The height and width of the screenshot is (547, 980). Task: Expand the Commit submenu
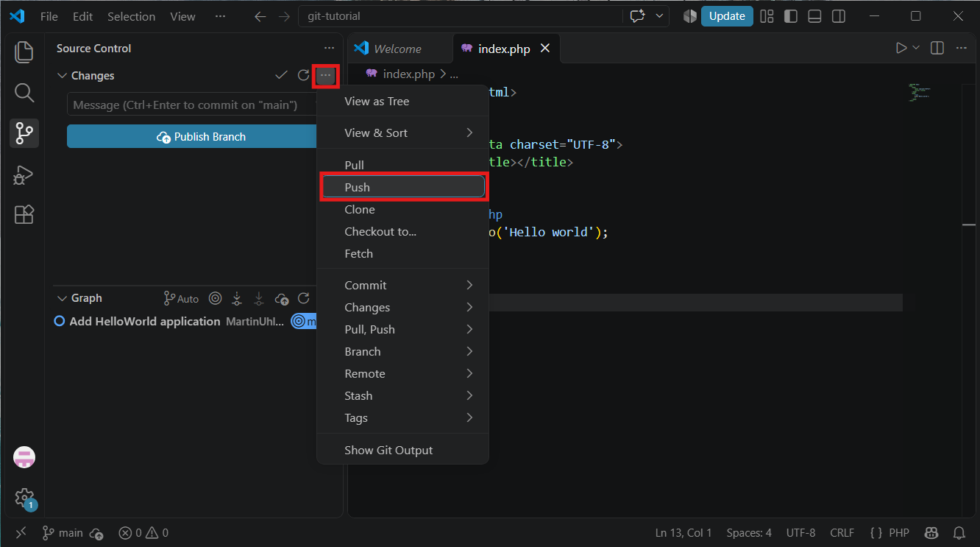(x=403, y=285)
